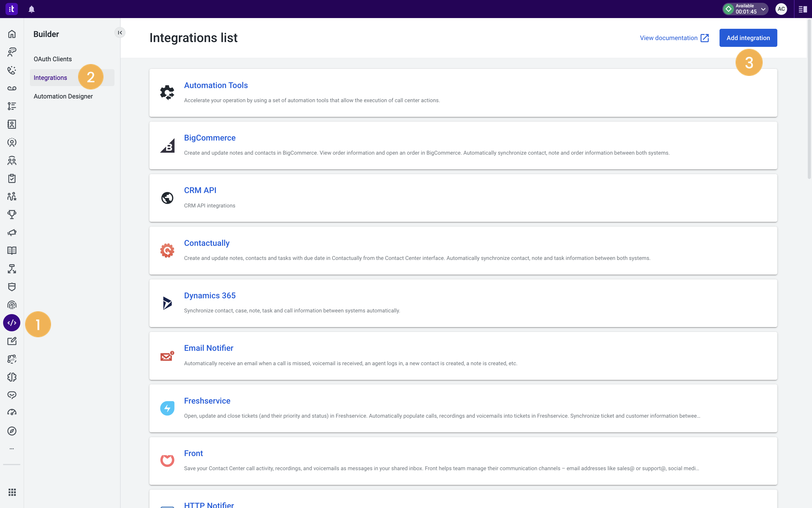The image size is (812, 508).
Task: Click the AC user avatar
Action: click(x=781, y=9)
